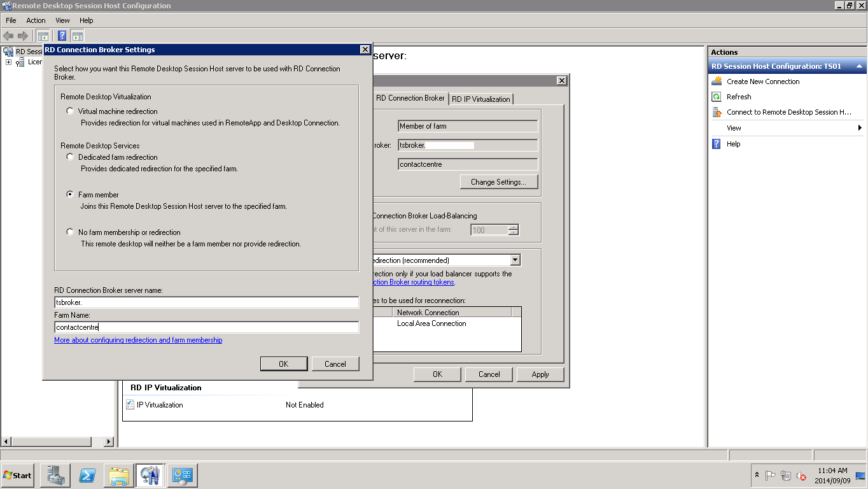
Task: Open Server Manager from taskbar
Action: (x=55, y=475)
